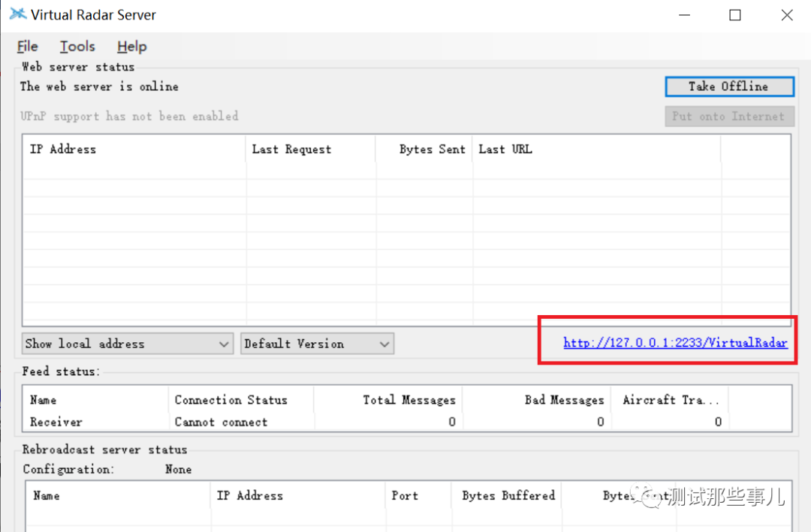Expand the Show local address dropdown
The width and height of the screenshot is (811, 532).
click(128, 344)
